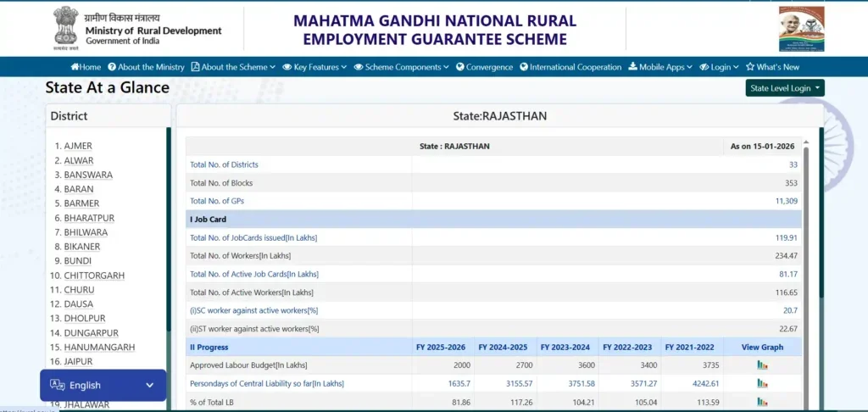Select BANSWARA district from the list

[88, 175]
